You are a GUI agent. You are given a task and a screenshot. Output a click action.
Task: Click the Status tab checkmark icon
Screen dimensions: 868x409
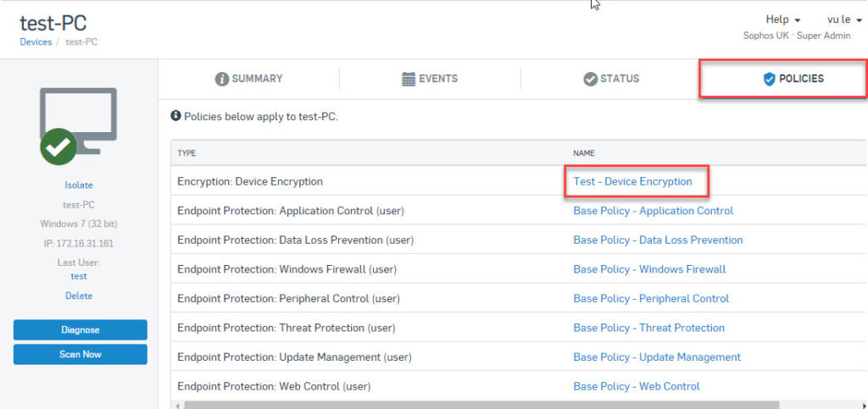tap(590, 79)
